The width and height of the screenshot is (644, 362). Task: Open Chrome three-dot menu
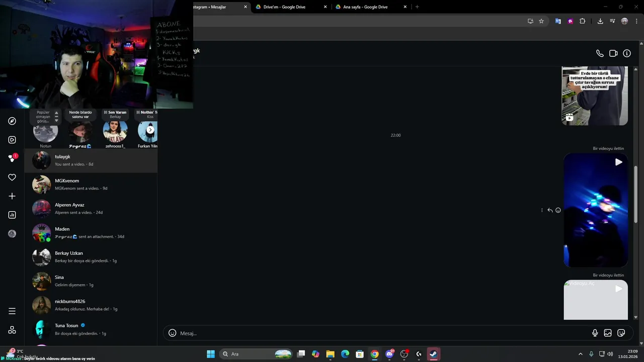[636, 21]
